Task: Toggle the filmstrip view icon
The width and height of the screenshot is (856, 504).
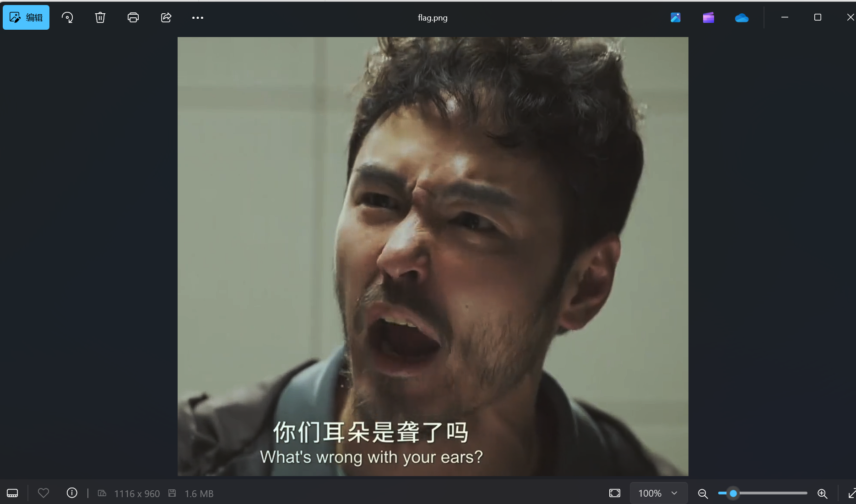Action: point(12,493)
